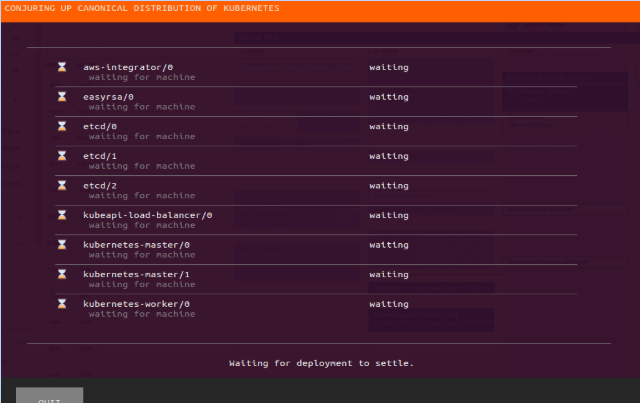
Task: Click the hourglass icon beside kubeapi-load-balancer/0
Action: [62, 215]
